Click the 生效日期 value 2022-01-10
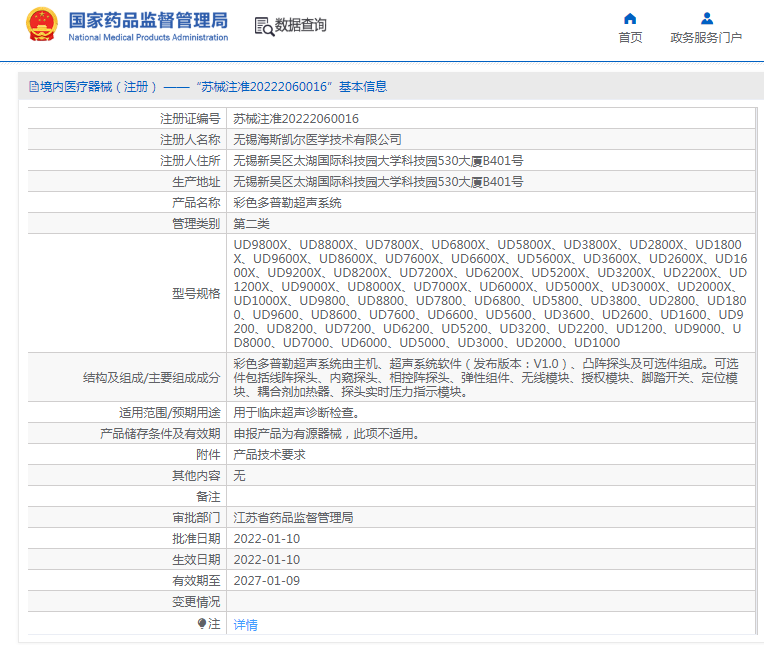 [x=267, y=560]
